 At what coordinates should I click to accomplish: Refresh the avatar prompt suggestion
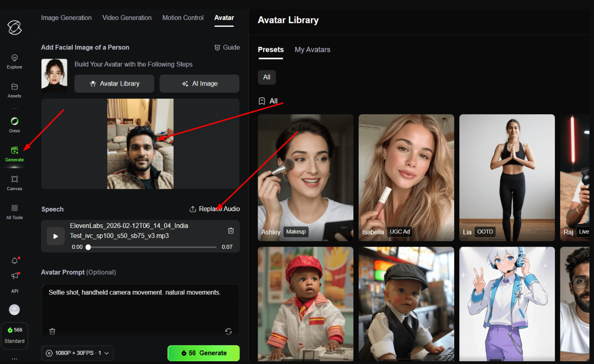click(x=228, y=331)
